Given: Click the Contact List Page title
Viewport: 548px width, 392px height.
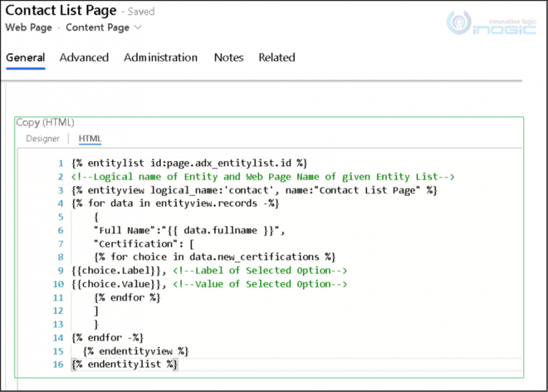Looking at the screenshot, I should coord(61,11).
